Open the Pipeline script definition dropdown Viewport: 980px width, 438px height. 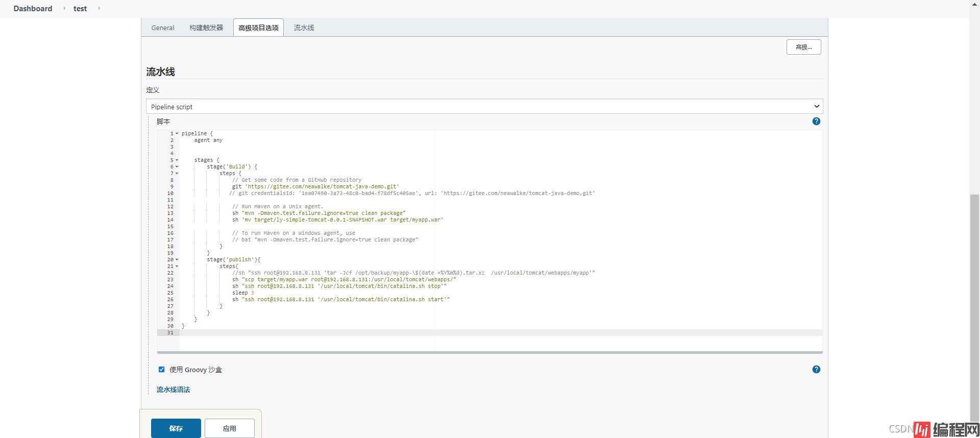pyautogui.click(x=484, y=107)
